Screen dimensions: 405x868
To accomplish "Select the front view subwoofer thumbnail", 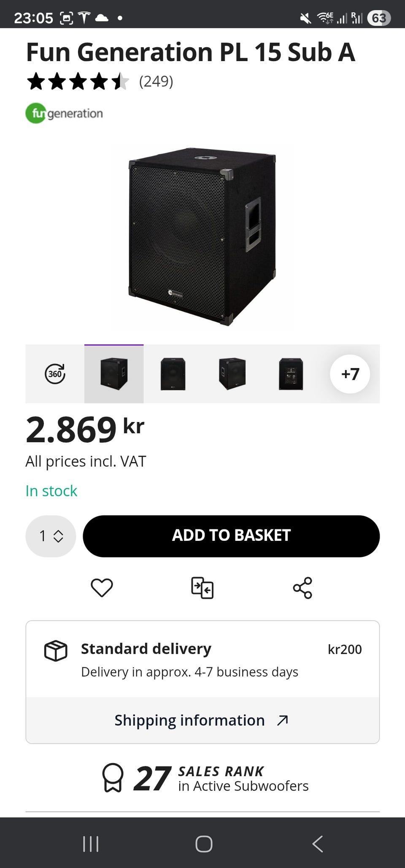I will click(x=173, y=374).
